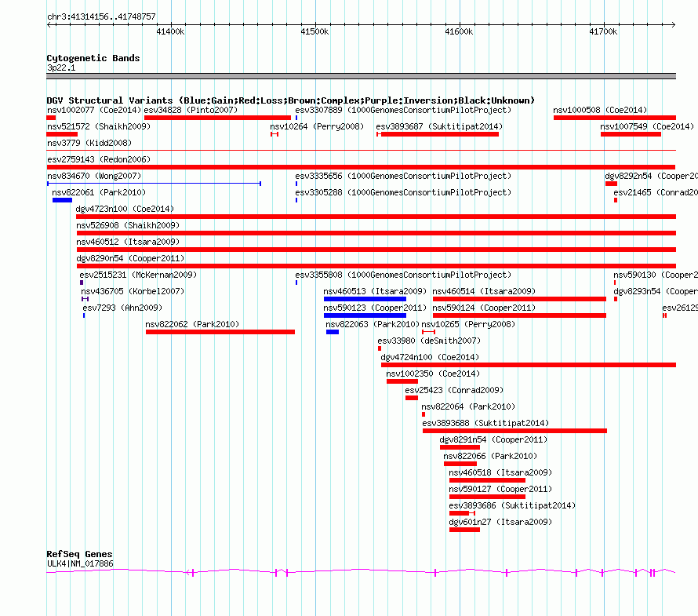Open variant esv21465 label

click(x=656, y=192)
